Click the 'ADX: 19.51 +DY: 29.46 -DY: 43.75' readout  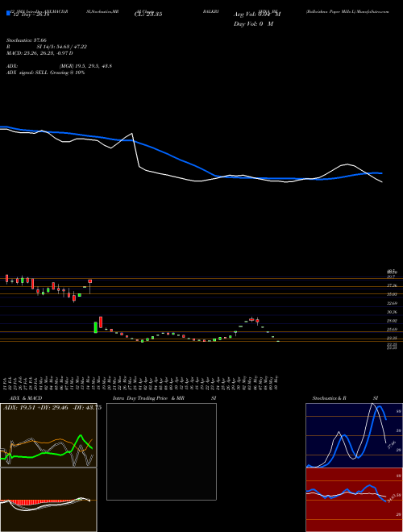pos(52,408)
